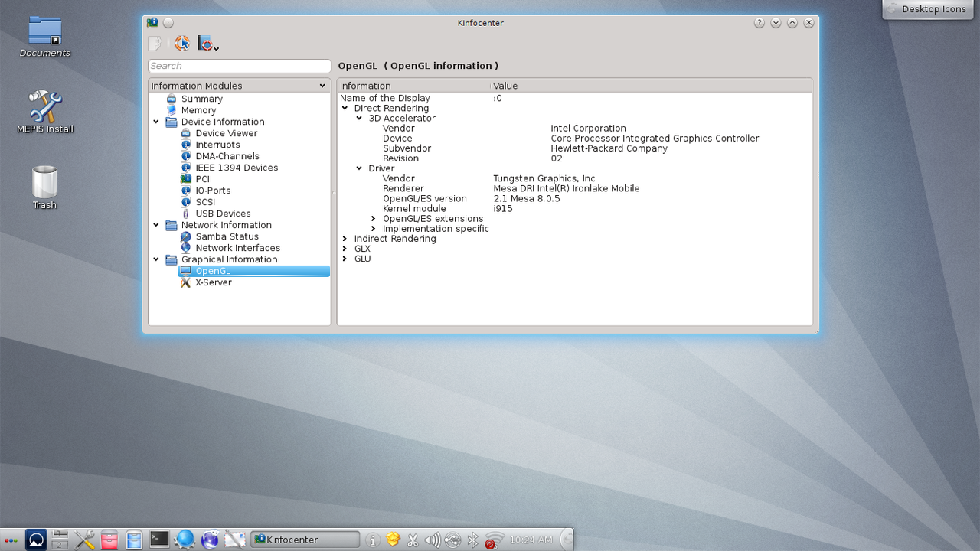980x551 pixels.
Task: Click the wireless network tray icon
Action: pyautogui.click(x=494, y=540)
